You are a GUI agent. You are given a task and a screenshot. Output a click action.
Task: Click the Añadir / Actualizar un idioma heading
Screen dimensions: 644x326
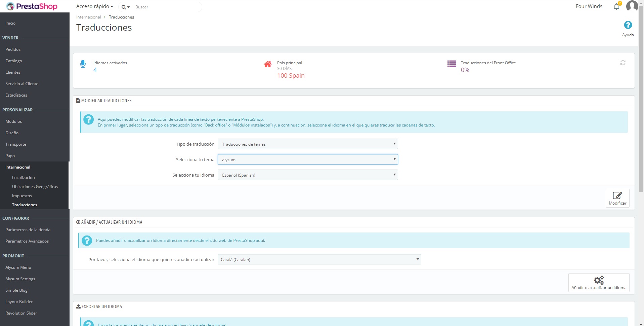[112, 222]
